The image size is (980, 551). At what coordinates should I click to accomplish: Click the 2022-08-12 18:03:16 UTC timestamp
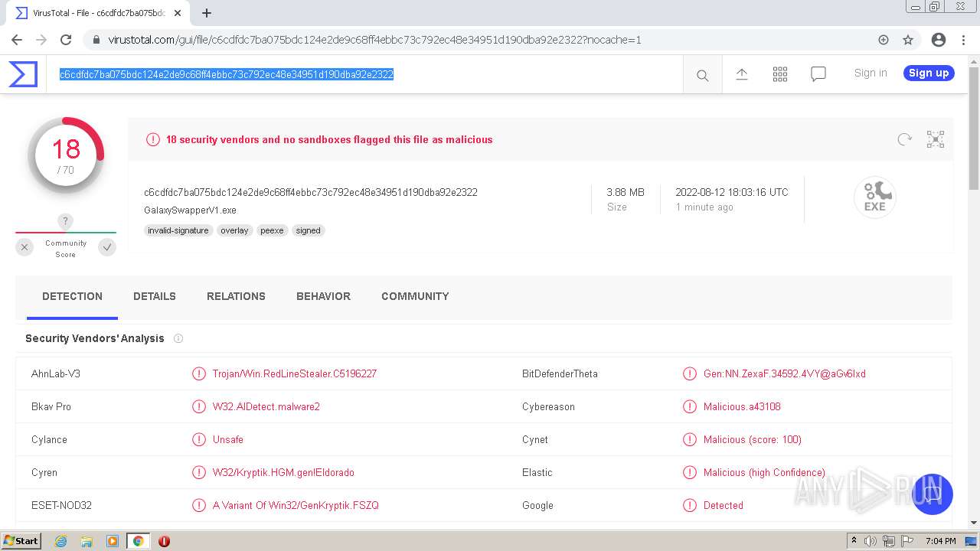732,192
